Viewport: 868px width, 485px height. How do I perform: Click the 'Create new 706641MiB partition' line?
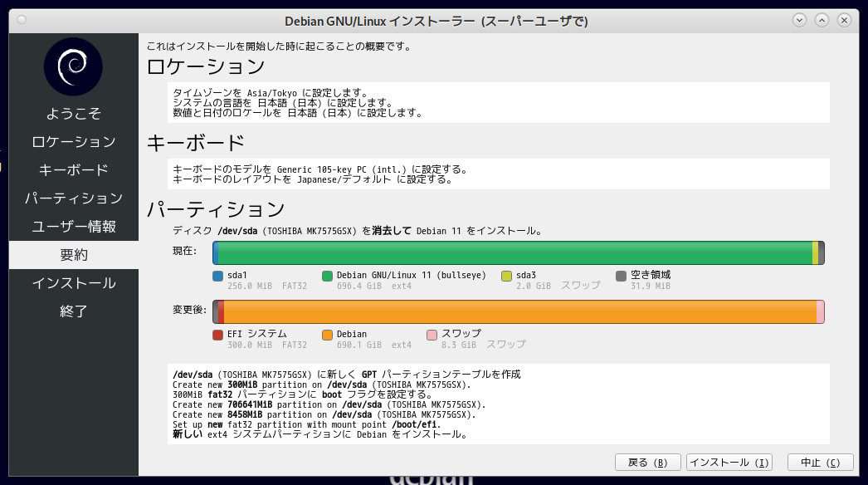tap(329, 404)
